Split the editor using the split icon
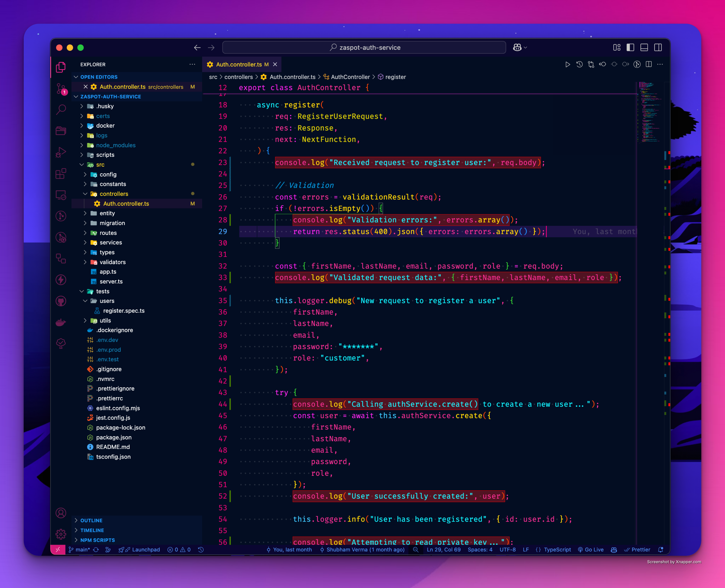The height and width of the screenshot is (588, 725). point(649,64)
